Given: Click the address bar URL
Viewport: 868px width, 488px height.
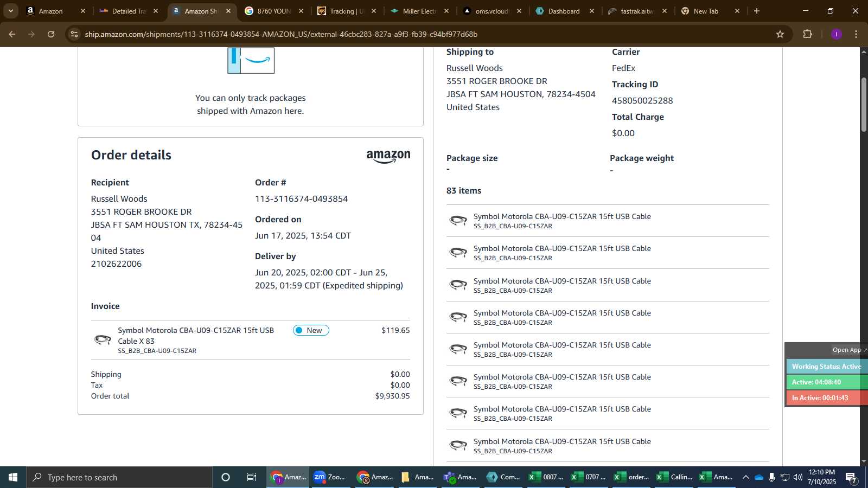Looking at the screenshot, I should 281,34.
